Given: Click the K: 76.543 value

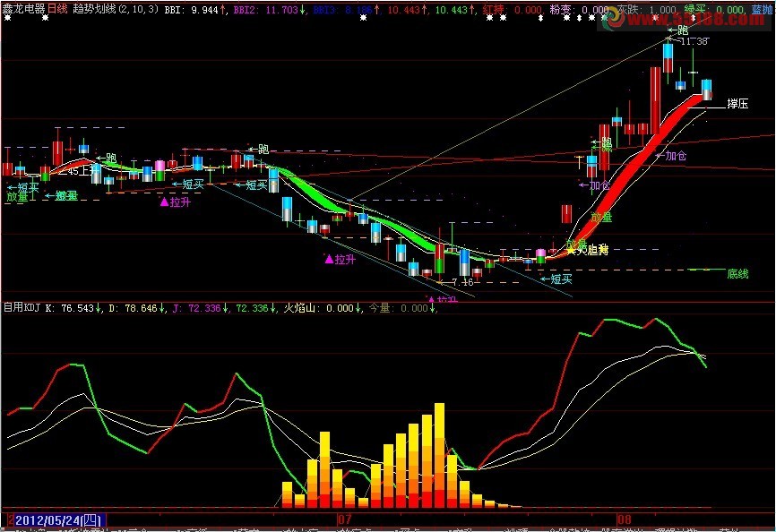Looking at the screenshot, I should pyautogui.click(x=73, y=308).
